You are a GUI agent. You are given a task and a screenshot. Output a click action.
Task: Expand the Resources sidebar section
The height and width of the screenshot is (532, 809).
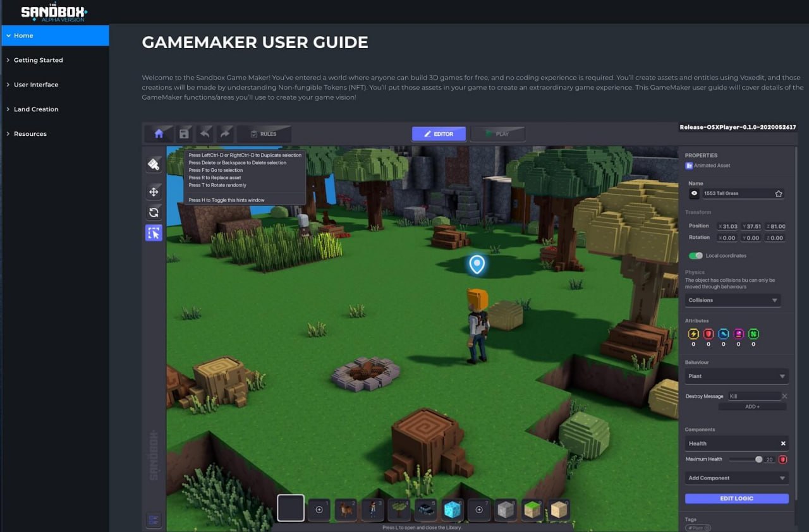54,134
